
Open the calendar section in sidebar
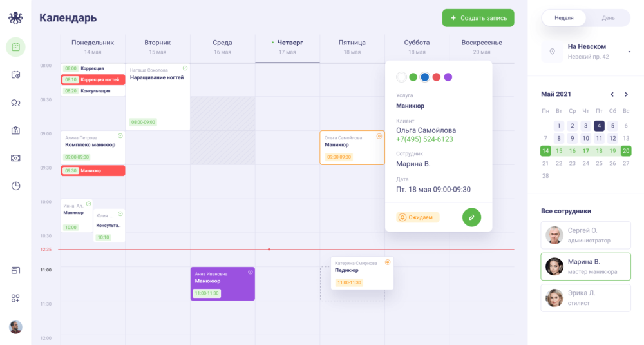pos(15,47)
